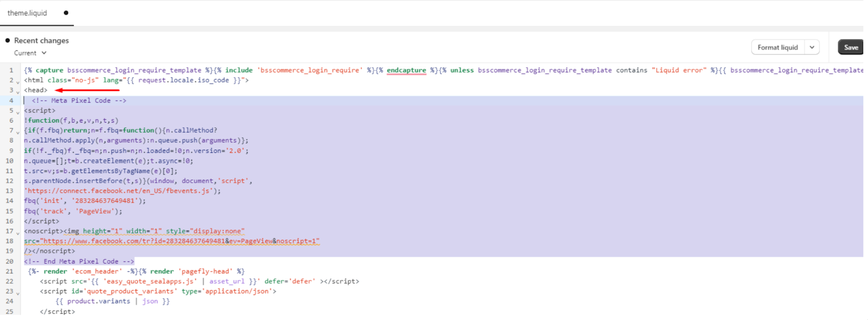Click the fbevents.js URL line
This screenshot has height=320, width=868.
pos(123,191)
